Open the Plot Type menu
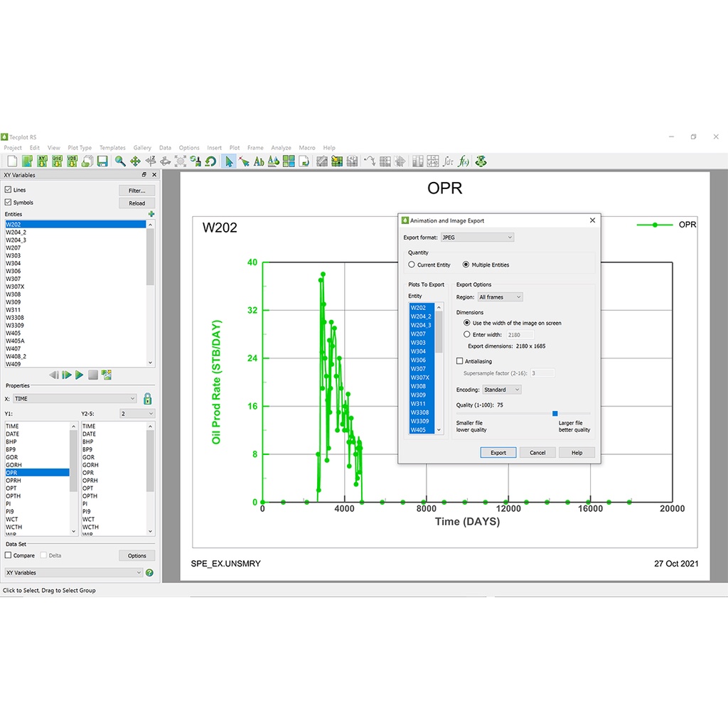 80,148
